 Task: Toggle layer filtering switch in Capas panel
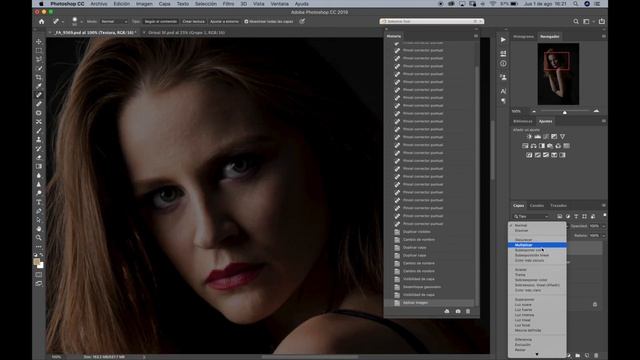pyautogui.click(x=604, y=215)
